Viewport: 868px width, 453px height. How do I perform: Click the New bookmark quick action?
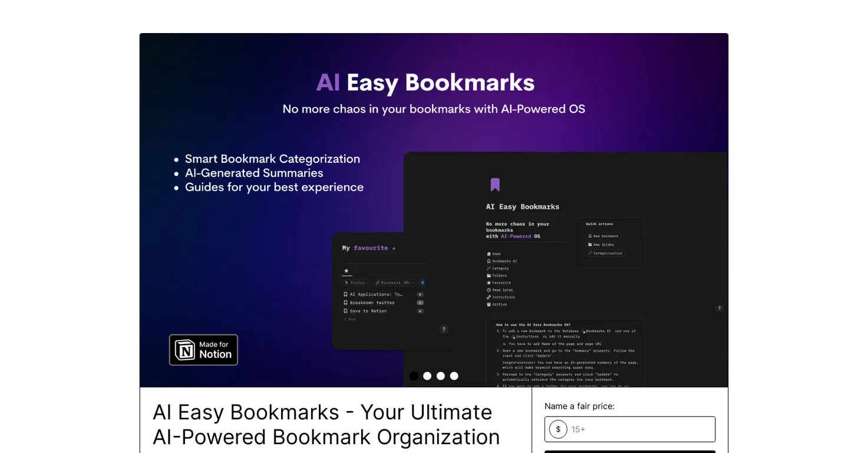pyautogui.click(x=603, y=236)
